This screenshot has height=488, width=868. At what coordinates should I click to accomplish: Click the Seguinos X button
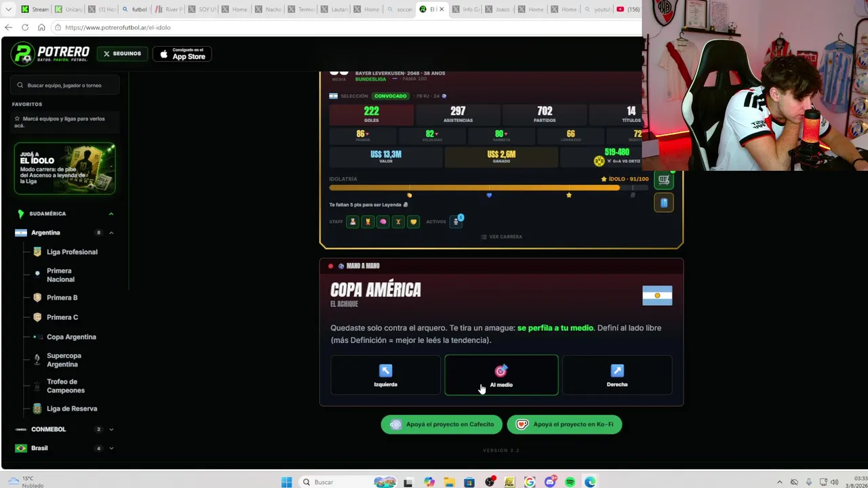122,54
